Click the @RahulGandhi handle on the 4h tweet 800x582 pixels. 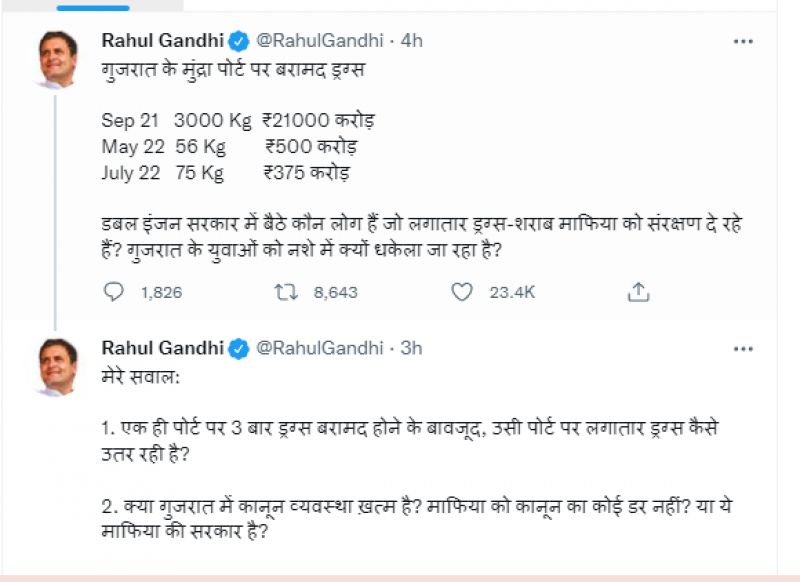[x=319, y=41]
